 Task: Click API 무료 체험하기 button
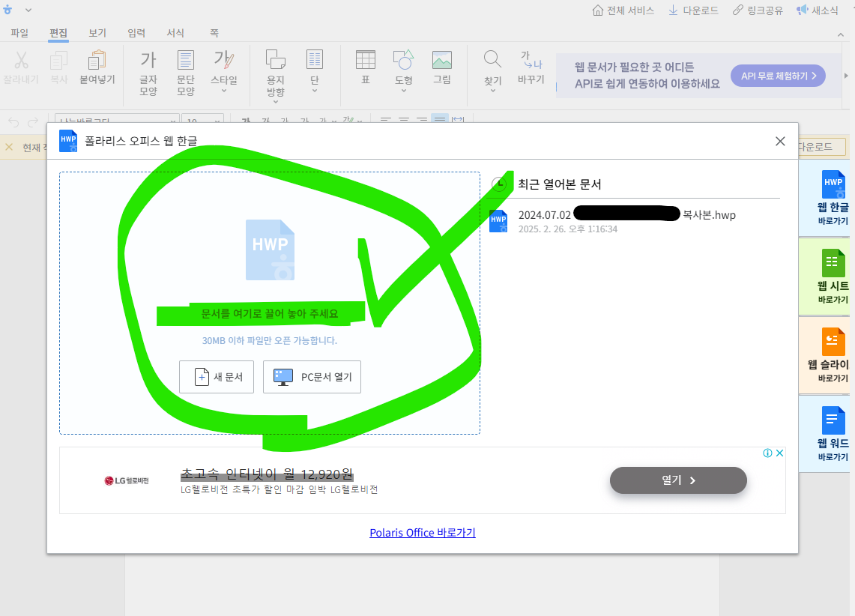click(x=778, y=76)
